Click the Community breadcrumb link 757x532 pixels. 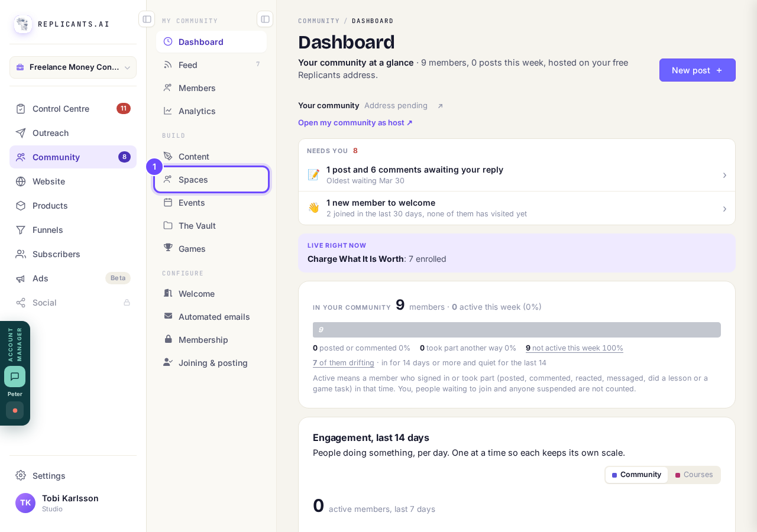tap(319, 21)
